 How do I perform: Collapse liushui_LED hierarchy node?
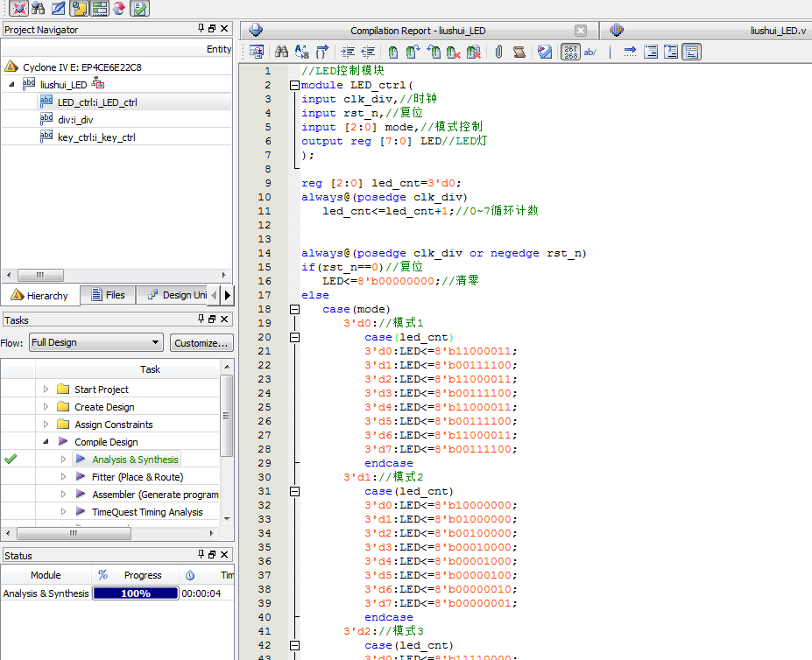coord(11,84)
